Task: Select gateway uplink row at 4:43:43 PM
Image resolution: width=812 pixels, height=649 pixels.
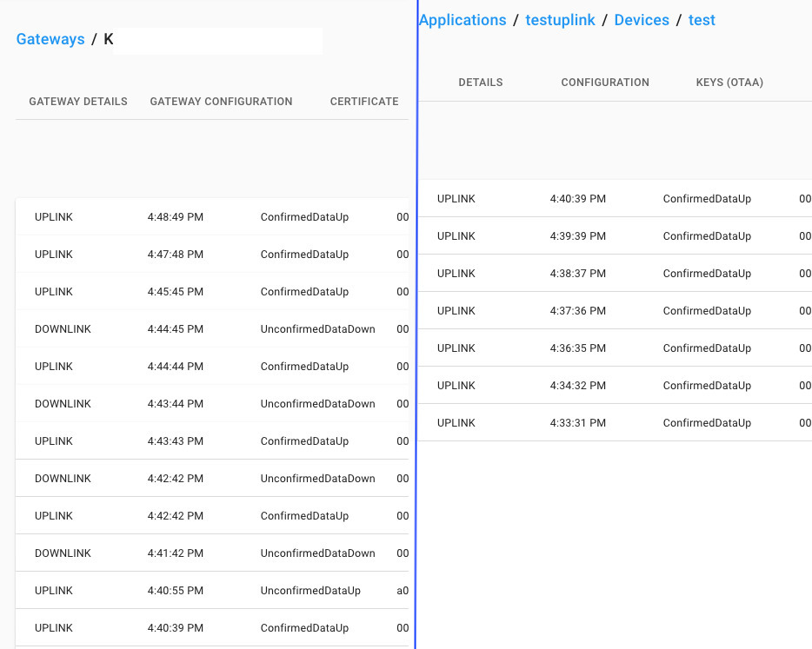Action: click(212, 440)
